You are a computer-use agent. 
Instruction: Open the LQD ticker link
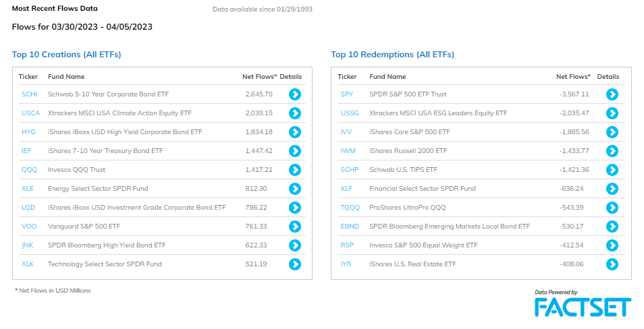[28, 207]
